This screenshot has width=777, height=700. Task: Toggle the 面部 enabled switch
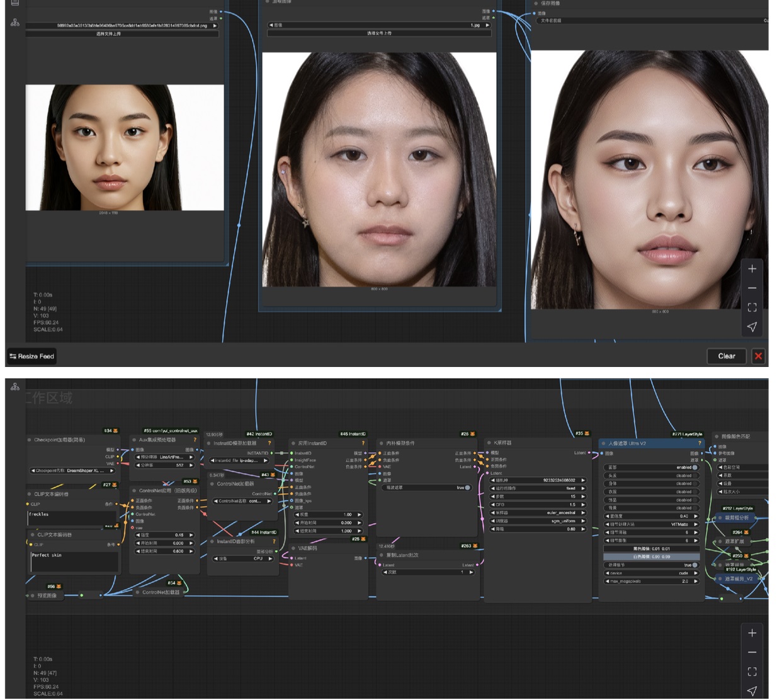[x=695, y=468]
